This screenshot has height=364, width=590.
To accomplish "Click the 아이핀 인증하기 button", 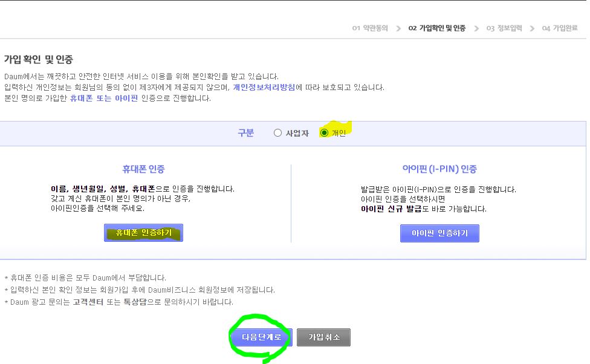I will [439, 233].
